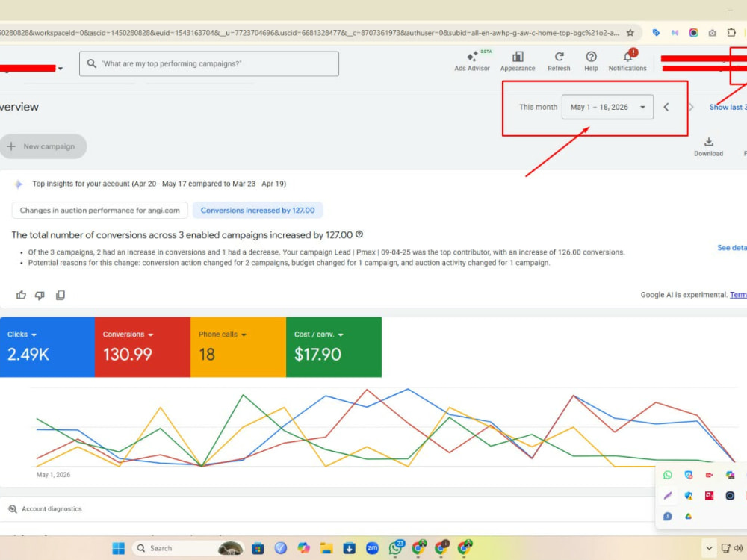Screen dimensions: 747x560
Task: Open the Terms link beside Google AI notice
Action: click(739, 295)
